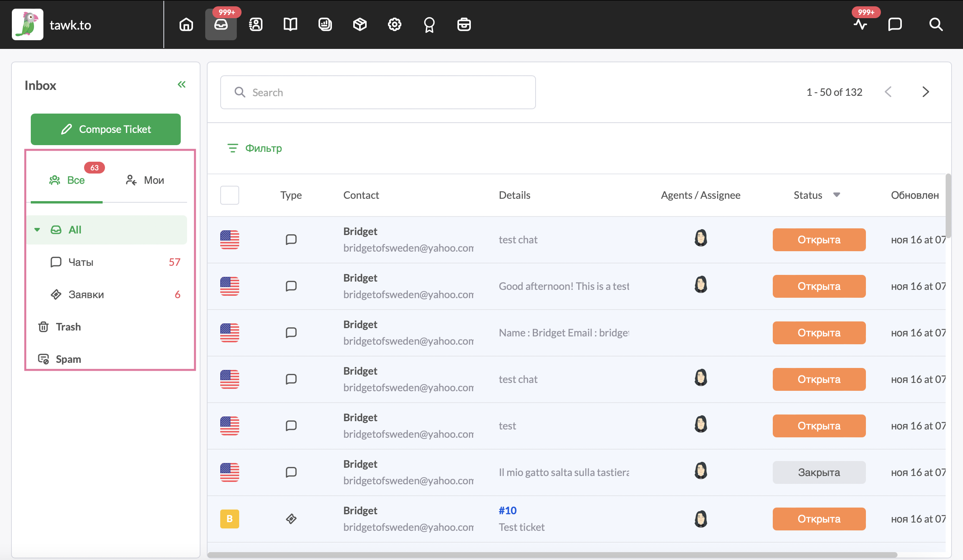Image resolution: width=963 pixels, height=560 pixels.
Task: Click the Закрыта status in Il mio gatto row
Action: click(819, 472)
